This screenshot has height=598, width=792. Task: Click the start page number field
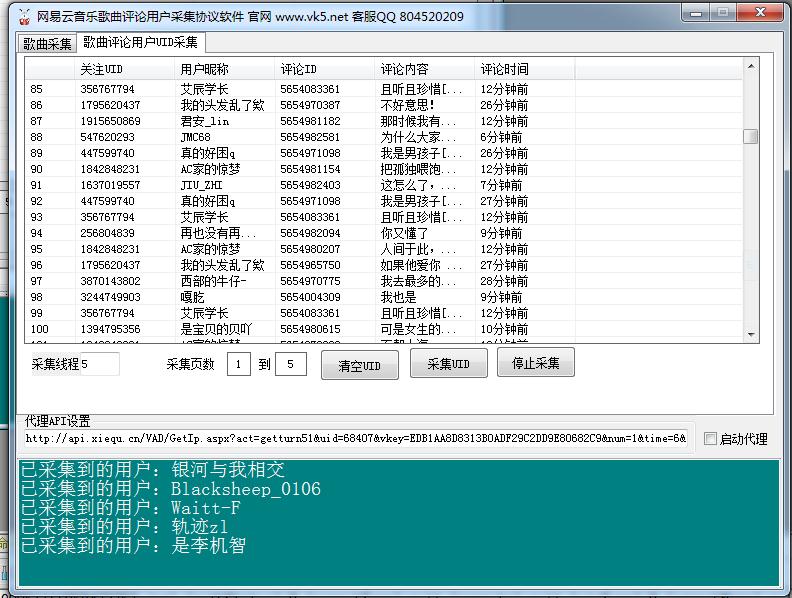coord(238,365)
